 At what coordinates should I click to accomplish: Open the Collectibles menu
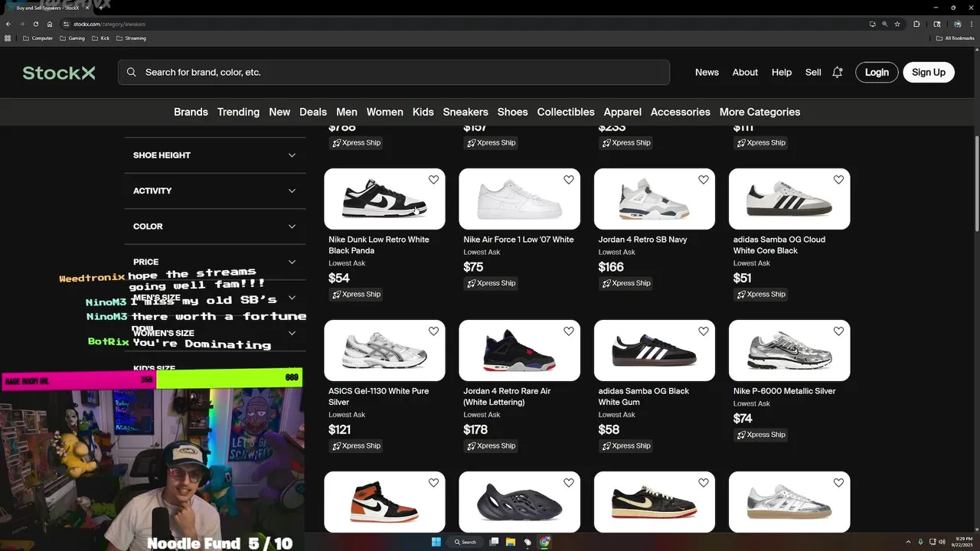point(566,112)
